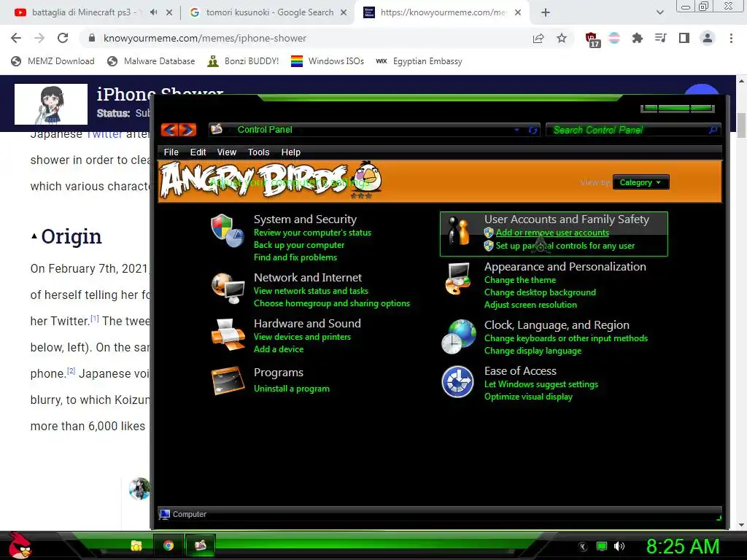Open Egyptian Embassy bookmark
Image resolution: width=747 pixels, height=560 pixels.
pyautogui.click(x=419, y=61)
